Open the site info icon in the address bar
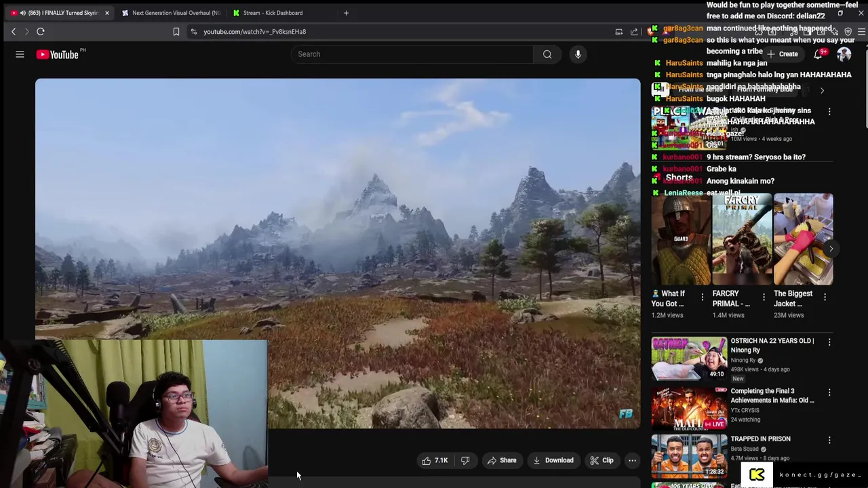 (x=194, y=31)
